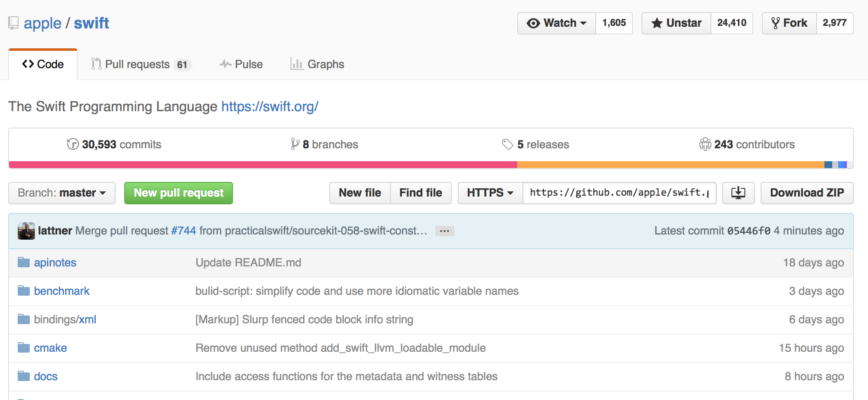Open the Graphs tab
The image size is (868, 400).
[x=317, y=64]
